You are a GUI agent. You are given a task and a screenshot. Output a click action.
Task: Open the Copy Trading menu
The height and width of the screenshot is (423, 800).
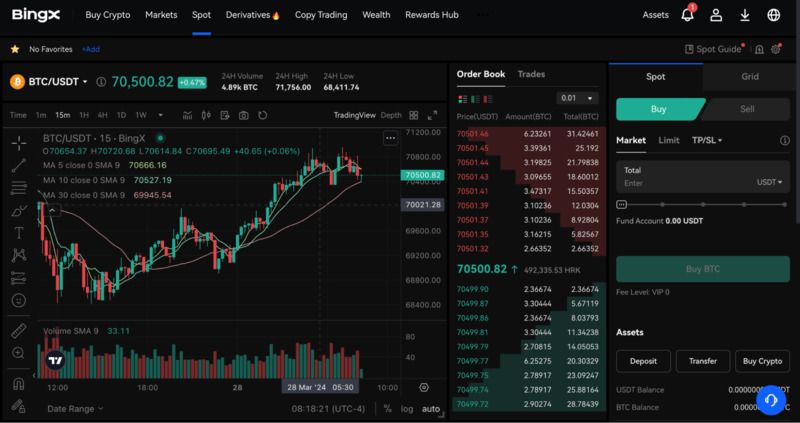321,15
